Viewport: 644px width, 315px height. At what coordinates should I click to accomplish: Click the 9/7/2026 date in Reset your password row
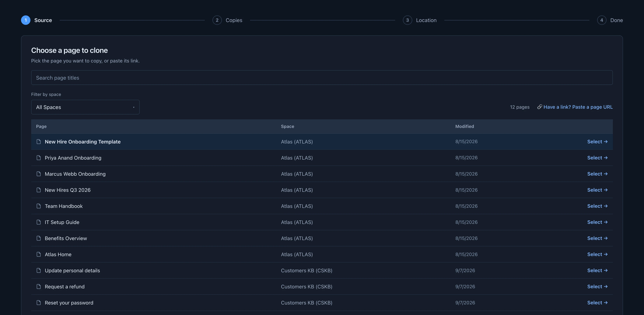pos(465,303)
